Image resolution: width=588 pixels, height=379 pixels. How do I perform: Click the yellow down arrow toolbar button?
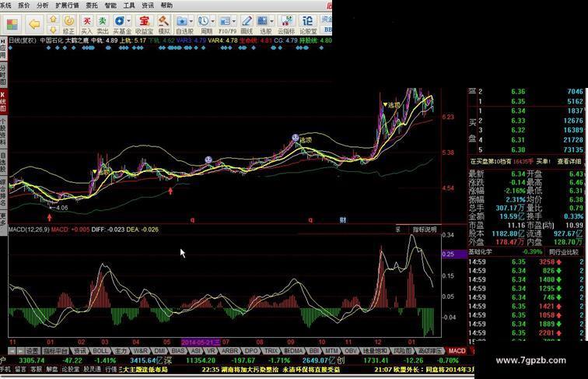(x=53, y=30)
